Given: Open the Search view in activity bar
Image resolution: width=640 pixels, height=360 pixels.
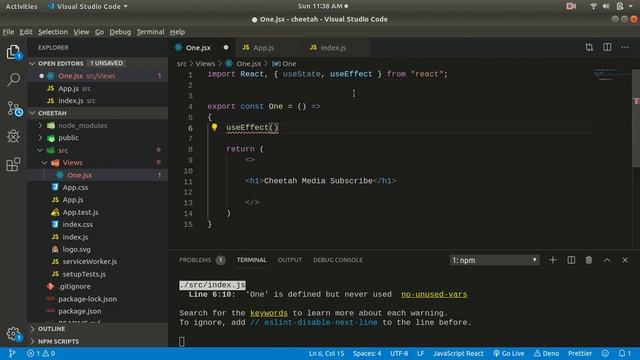Looking at the screenshot, I should point(13,80).
